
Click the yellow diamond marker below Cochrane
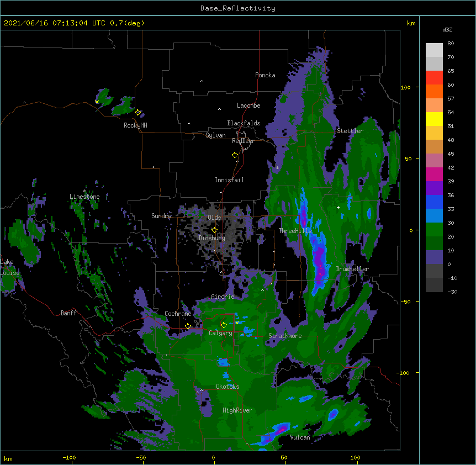[x=188, y=326]
